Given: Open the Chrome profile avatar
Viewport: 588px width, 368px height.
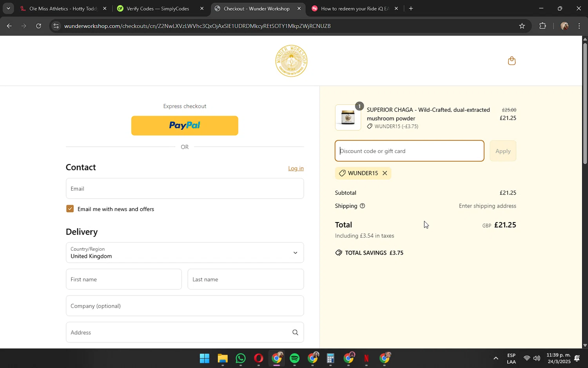Looking at the screenshot, I should coord(564,26).
